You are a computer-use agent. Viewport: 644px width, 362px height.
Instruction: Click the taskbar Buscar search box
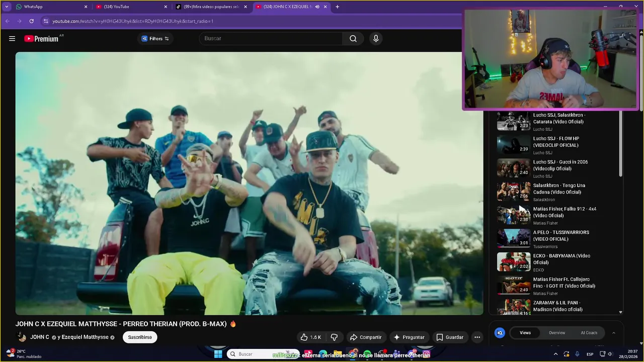click(x=263, y=354)
